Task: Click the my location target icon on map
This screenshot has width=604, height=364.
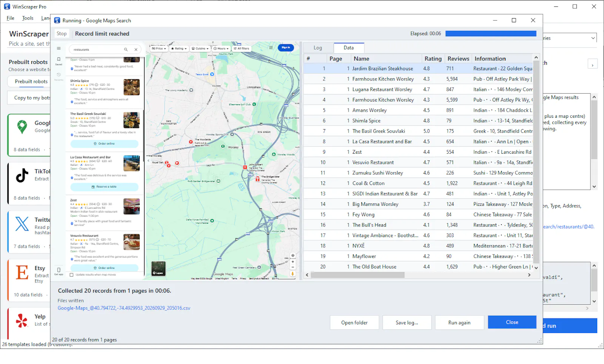Action: click(293, 256)
